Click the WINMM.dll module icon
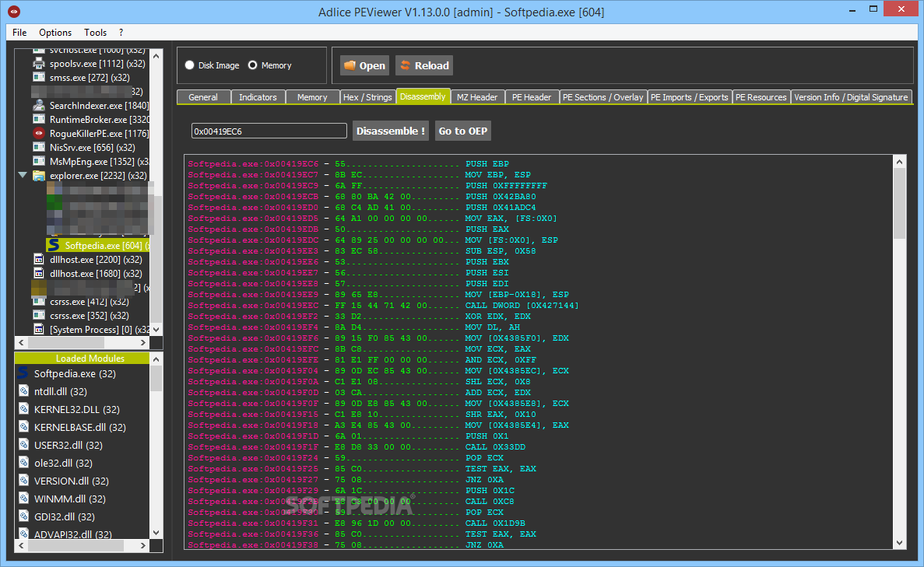Screen dimensions: 924x567 click(23, 498)
